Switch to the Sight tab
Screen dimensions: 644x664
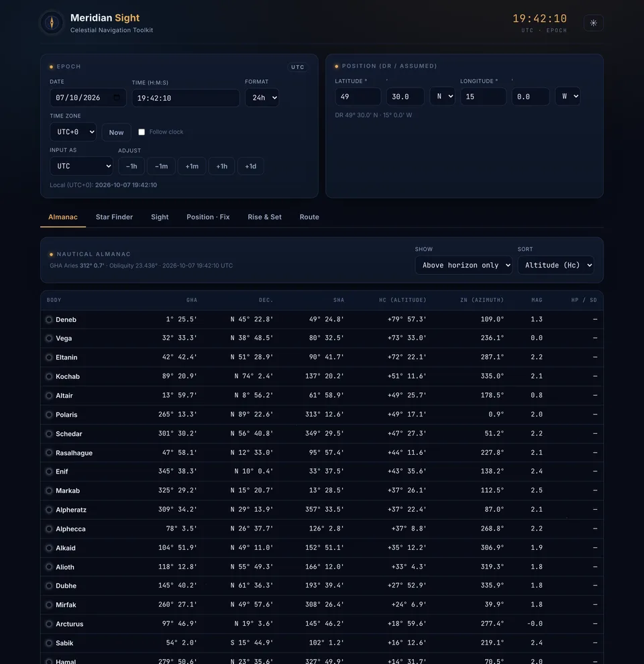pos(160,217)
